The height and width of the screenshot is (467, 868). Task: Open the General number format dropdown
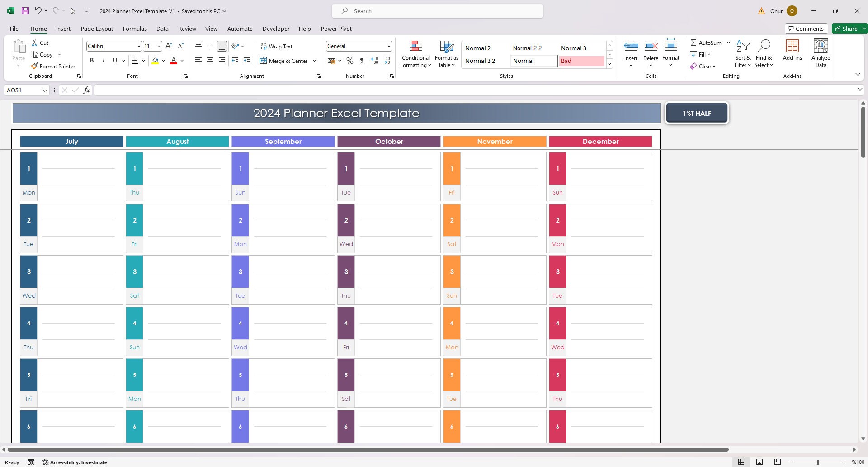tap(388, 46)
